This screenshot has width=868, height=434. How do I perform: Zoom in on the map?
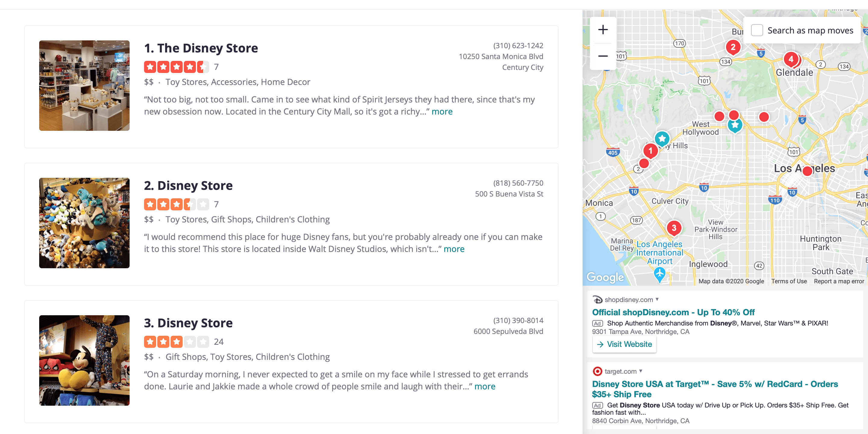point(603,30)
